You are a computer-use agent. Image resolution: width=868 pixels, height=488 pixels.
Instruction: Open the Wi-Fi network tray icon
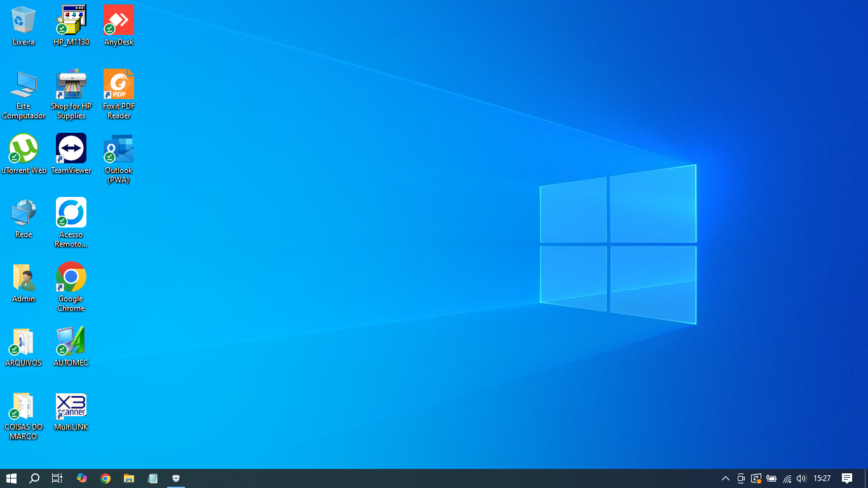(787, 478)
